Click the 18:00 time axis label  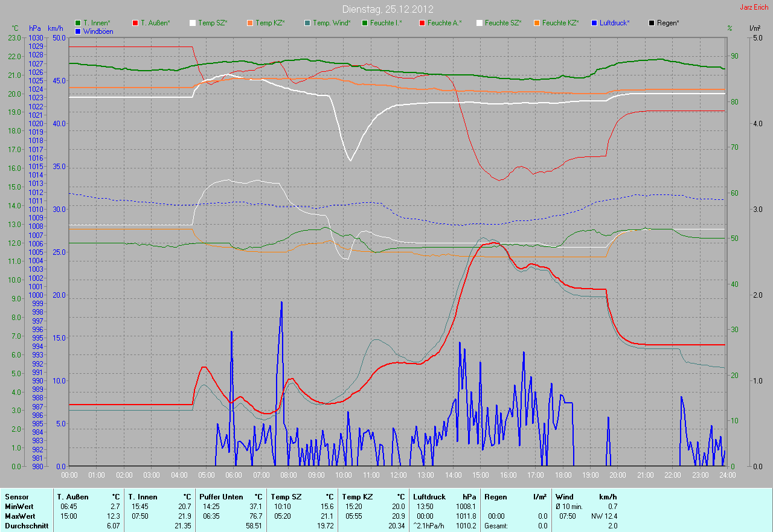tap(563, 475)
